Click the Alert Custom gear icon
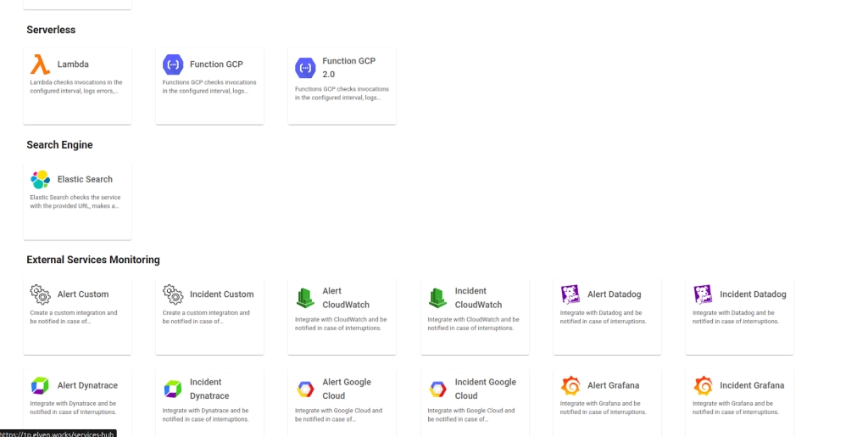 tap(40, 294)
